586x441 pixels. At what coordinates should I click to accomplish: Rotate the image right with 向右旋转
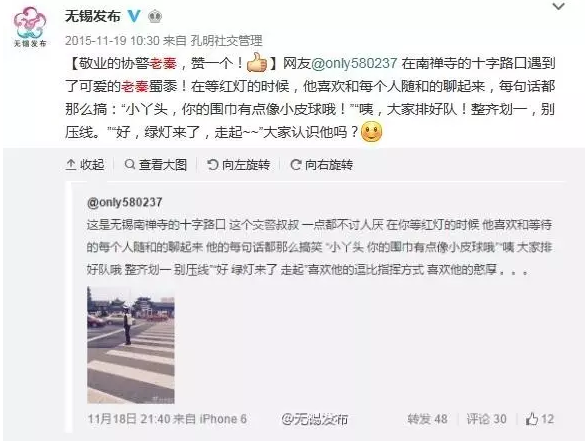(x=321, y=164)
